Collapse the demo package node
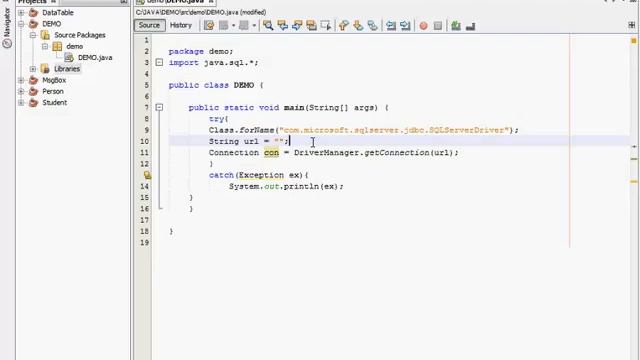 tap(45, 47)
